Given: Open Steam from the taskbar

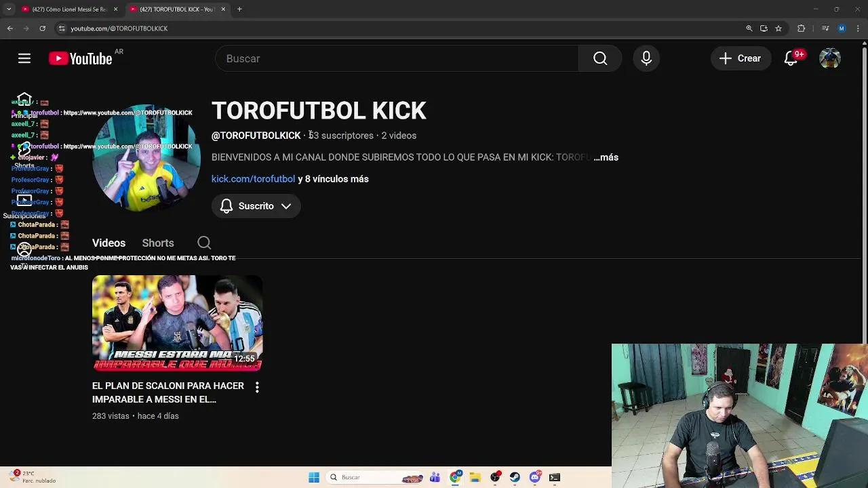Looking at the screenshot, I should (515, 477).
